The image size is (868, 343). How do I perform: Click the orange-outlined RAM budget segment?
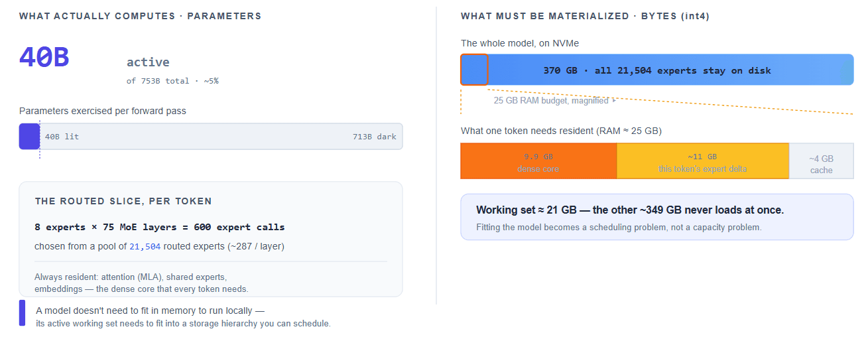(474, 70)
